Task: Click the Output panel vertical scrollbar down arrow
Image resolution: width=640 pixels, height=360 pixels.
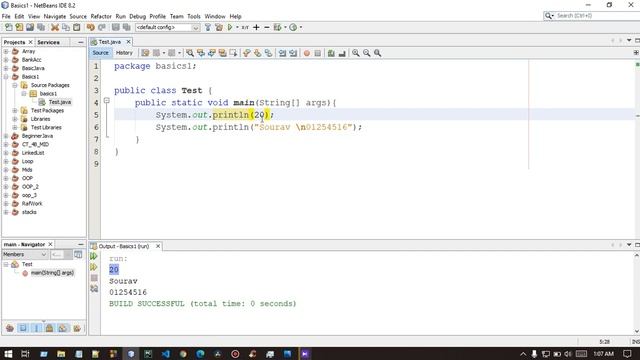Action: 637,331
